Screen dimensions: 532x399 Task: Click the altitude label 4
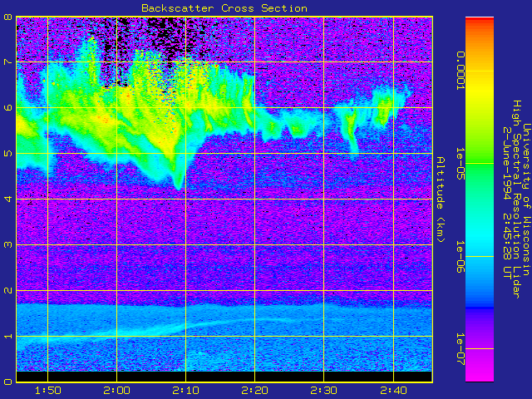7,199
